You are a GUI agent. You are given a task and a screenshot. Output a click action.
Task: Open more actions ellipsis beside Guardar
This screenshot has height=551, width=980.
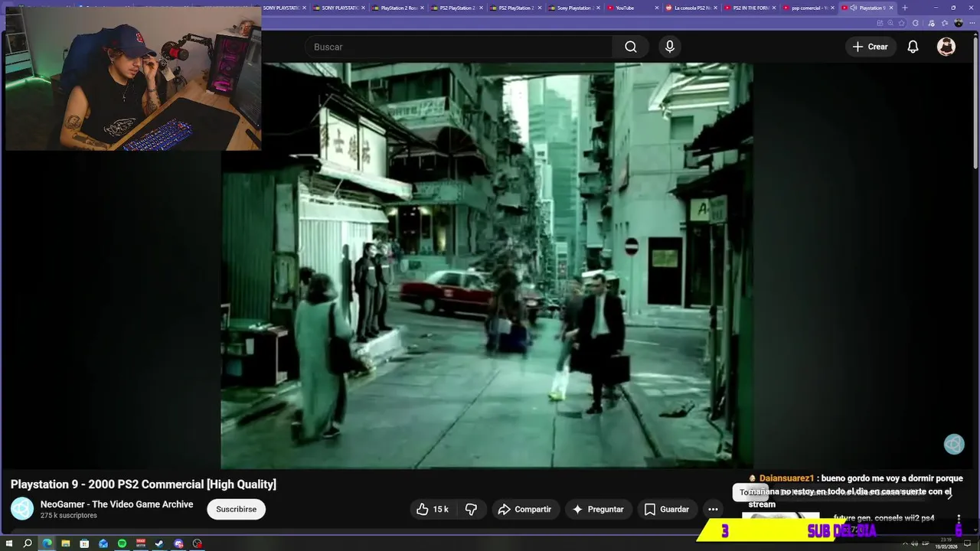pyautogui.click(x=713, y=509)
